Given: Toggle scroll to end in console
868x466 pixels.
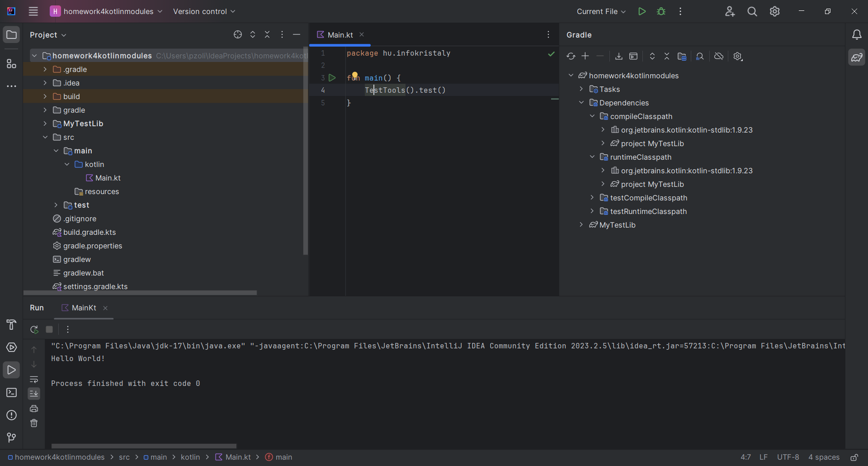Looking at the screenshot, I should (34, 394).
